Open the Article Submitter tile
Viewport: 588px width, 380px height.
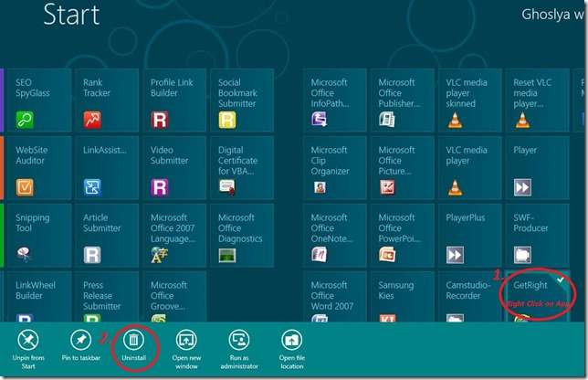pyautogui.click(x=107, y=235)
